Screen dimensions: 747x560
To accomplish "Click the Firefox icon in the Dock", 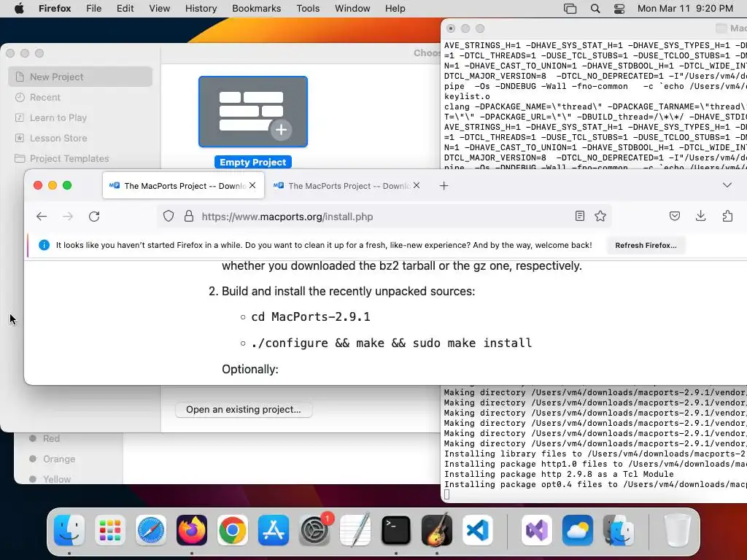I will 192,530.
